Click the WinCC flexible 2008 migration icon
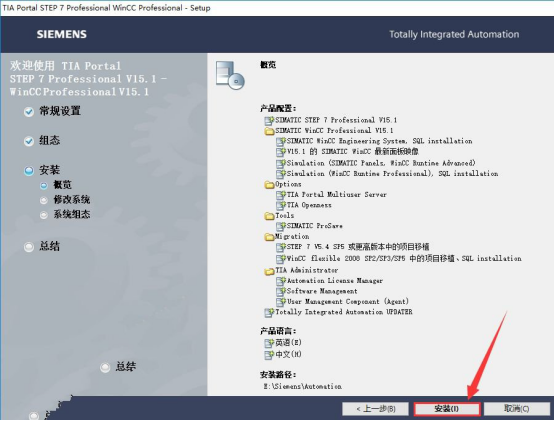This screenshot has height=421, width=554. click(281, 259)
